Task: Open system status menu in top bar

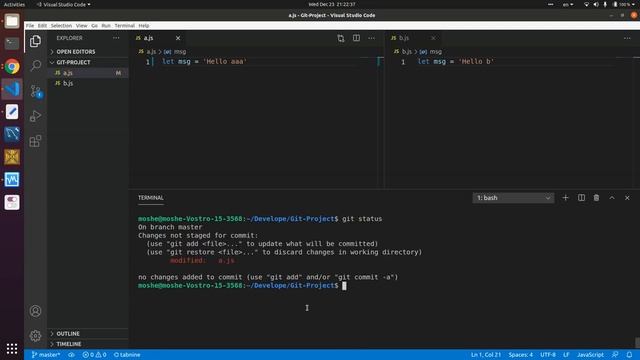Action: pos(610,4)
